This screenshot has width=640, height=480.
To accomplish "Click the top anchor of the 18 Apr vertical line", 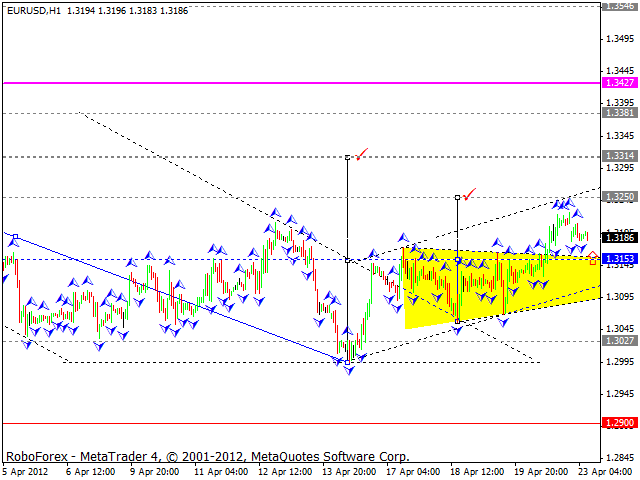I will point(458,198).
